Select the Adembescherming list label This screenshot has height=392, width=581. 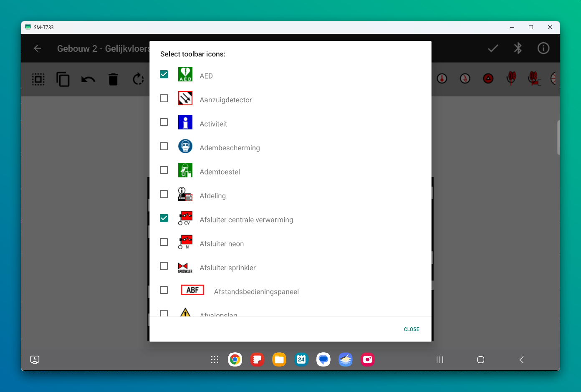[230, 148]
